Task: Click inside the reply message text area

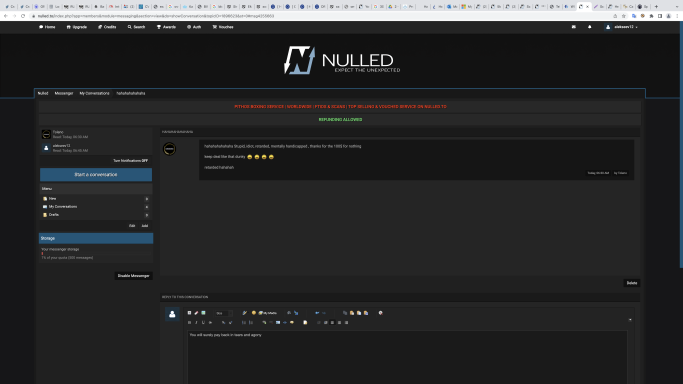Action: click(407, 357)
